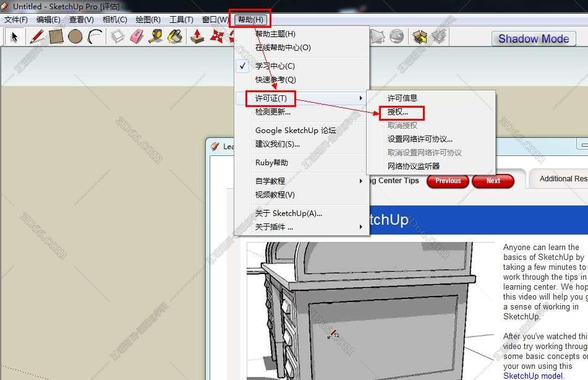
Task: Choose 在线帮助中心(O)
Action: [302, 48]
